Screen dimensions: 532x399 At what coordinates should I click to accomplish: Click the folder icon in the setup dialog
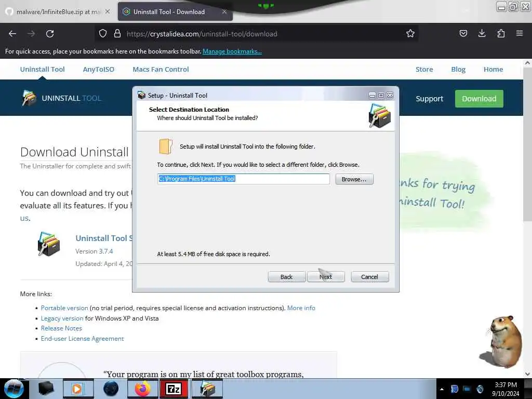coord(166,147)
